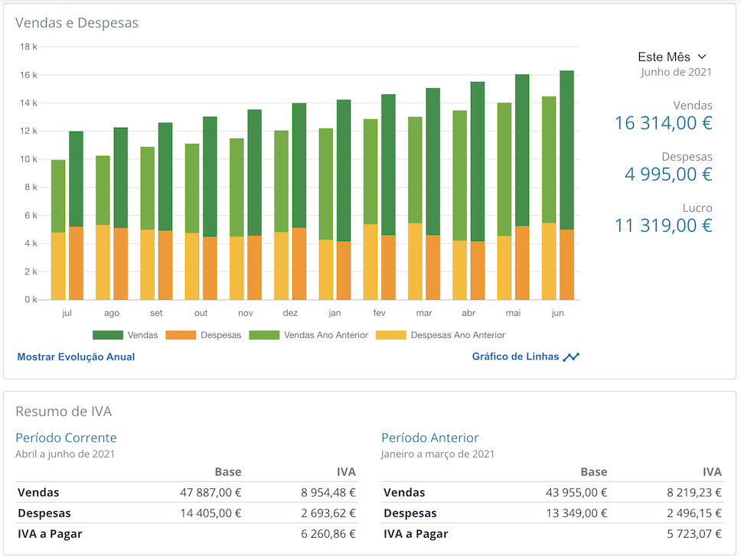
Task: Open the Este Mês period dropdown
Action: [x=672, y=57]
